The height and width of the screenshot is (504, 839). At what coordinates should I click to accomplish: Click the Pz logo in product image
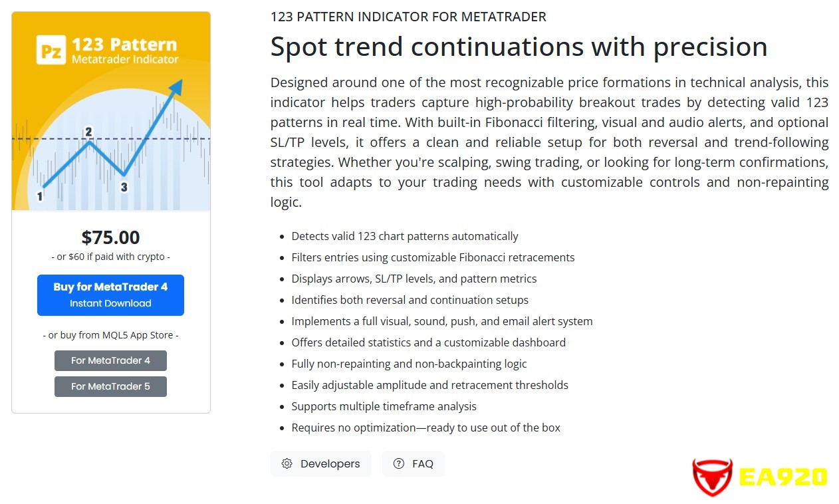(x=51, y=50)
